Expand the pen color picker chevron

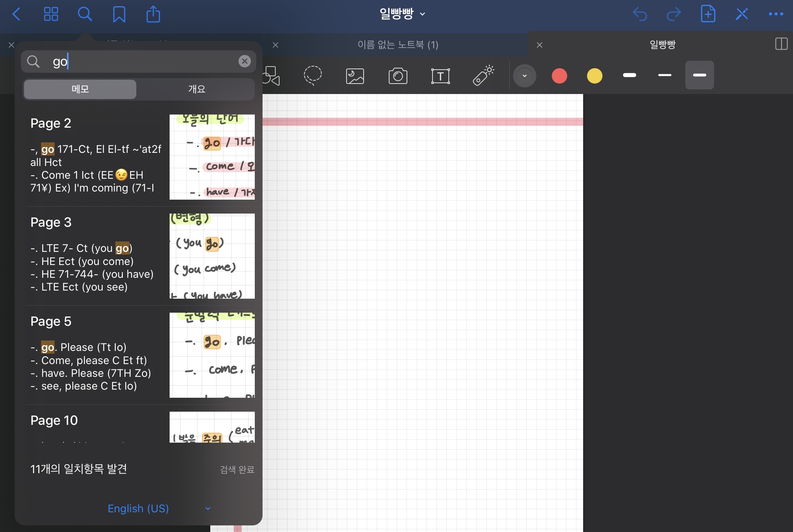(524, 76)
